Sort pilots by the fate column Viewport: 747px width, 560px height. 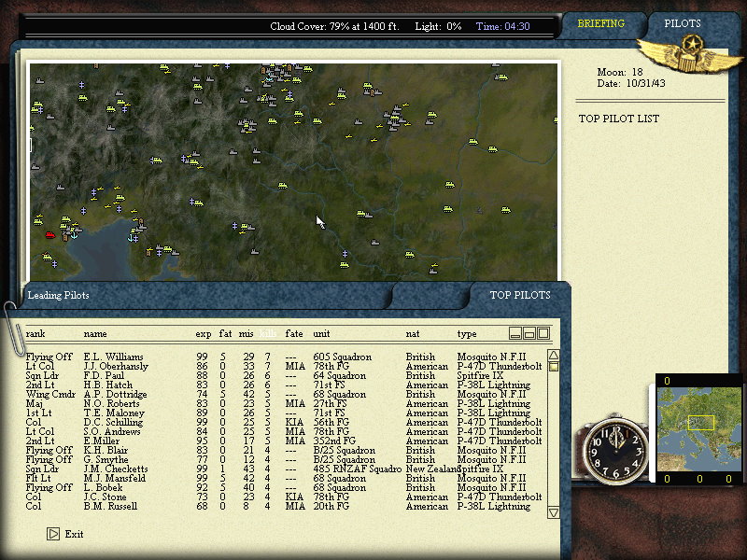(294, 334)
